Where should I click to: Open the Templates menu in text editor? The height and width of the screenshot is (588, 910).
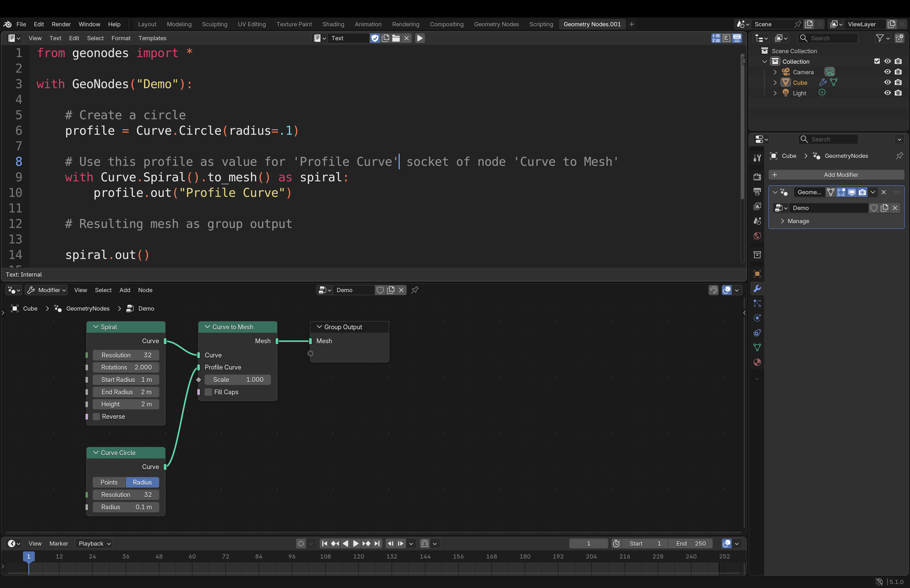[152, 38]
